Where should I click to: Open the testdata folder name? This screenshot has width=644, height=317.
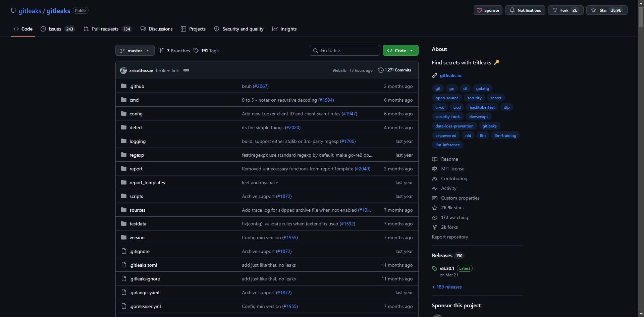(138, 224)
